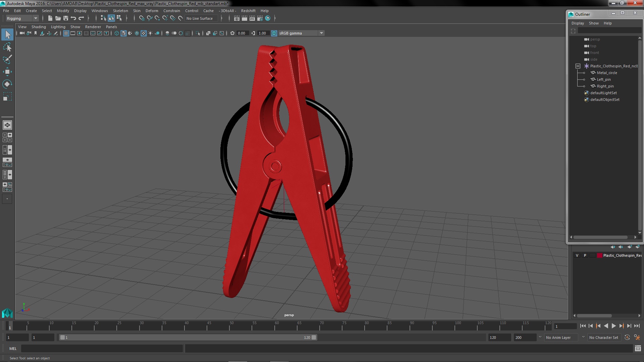
Task: Switch to four-view panel layout
Action: coord(7,137)
